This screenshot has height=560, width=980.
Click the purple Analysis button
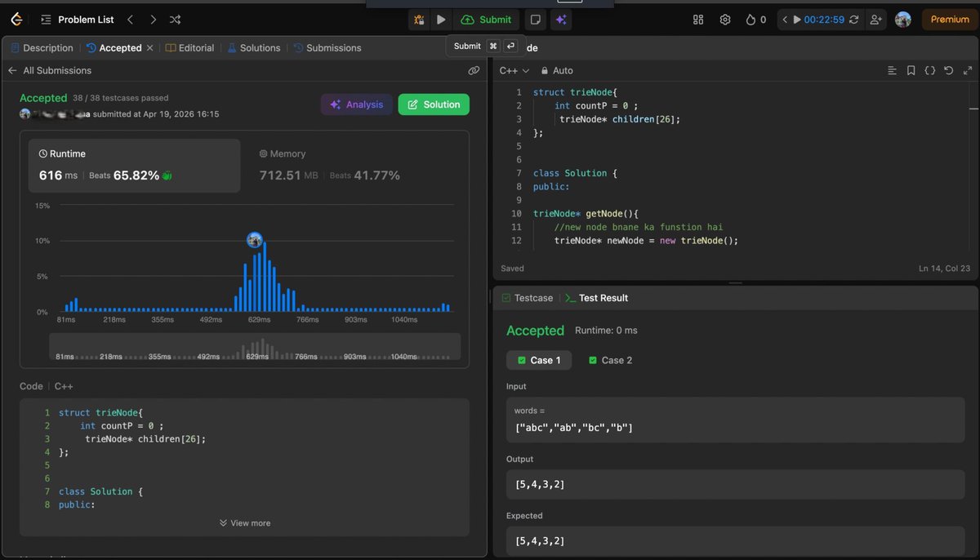(x=357, y=104)
